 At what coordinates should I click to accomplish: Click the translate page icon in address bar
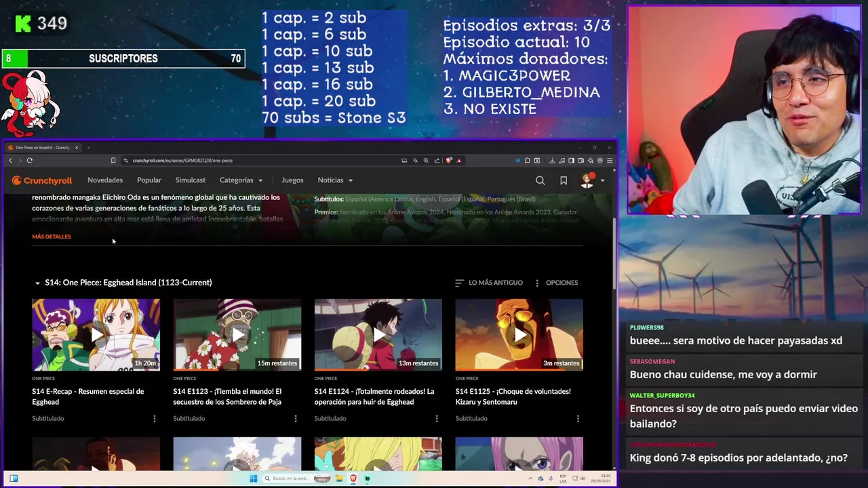click(415, 161)
